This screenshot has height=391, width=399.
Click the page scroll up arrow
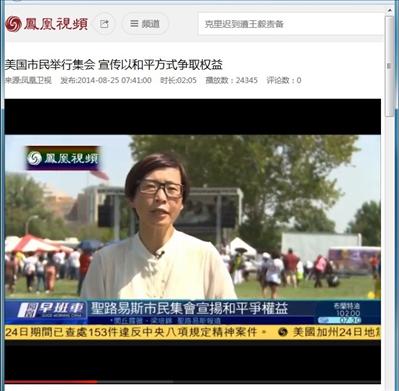(390, 11)
